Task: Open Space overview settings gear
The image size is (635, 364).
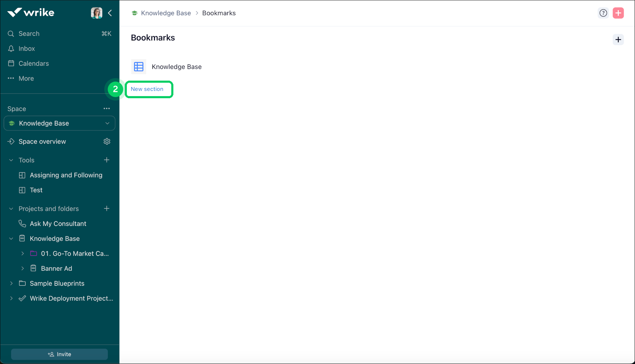Action: coord(107,141)
